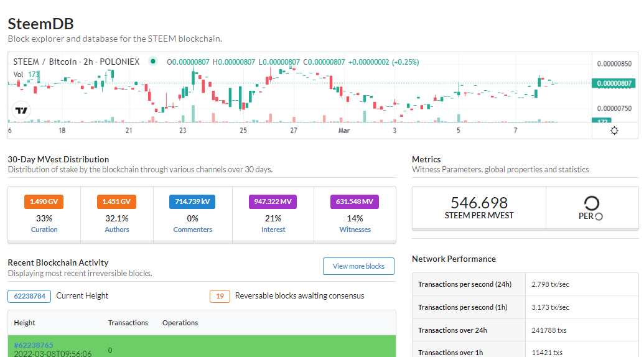Click the Transactions over 24h label
Viewport: 644px width, 357px height.
point(452,330)
